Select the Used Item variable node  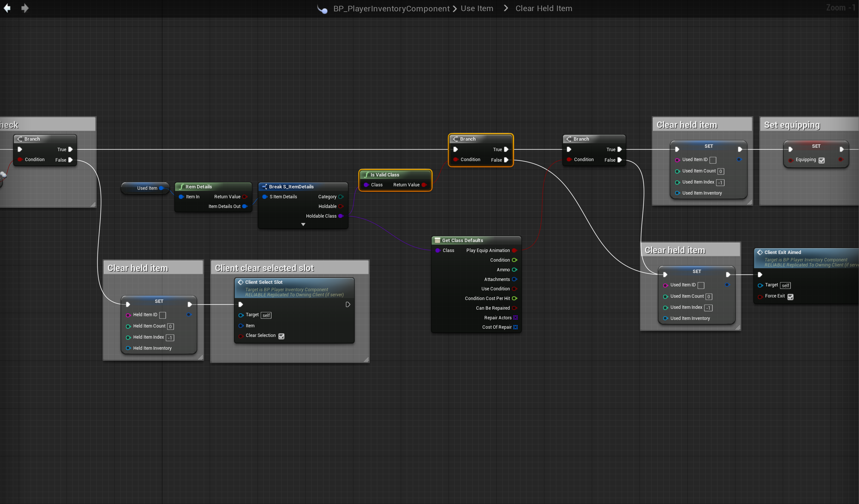coord(147,188)
